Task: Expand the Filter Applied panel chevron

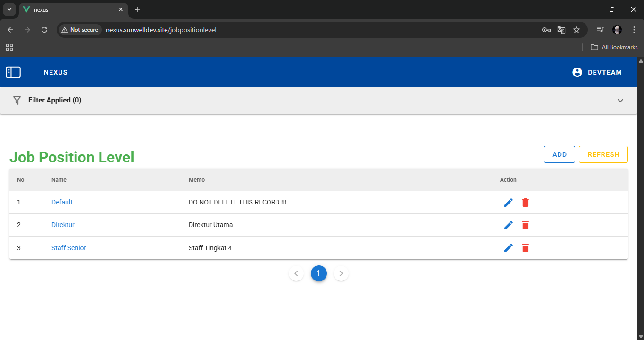Action: click(x=620, y=101)
